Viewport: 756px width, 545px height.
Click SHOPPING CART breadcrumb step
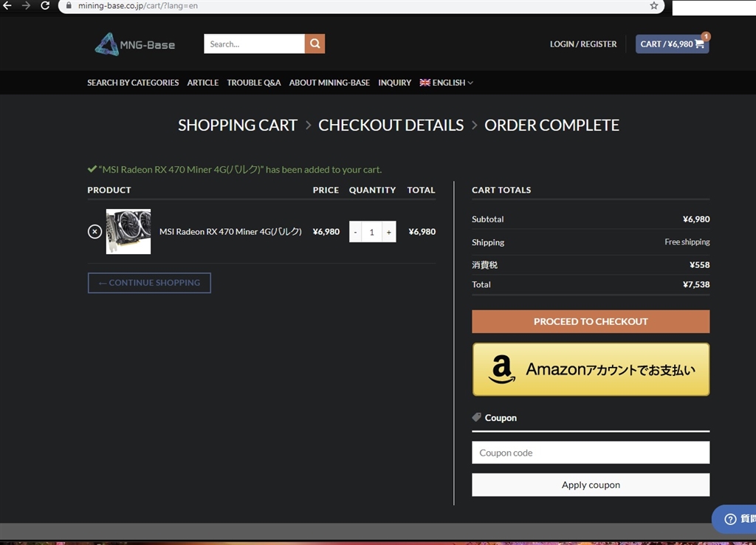coord(238,125)
